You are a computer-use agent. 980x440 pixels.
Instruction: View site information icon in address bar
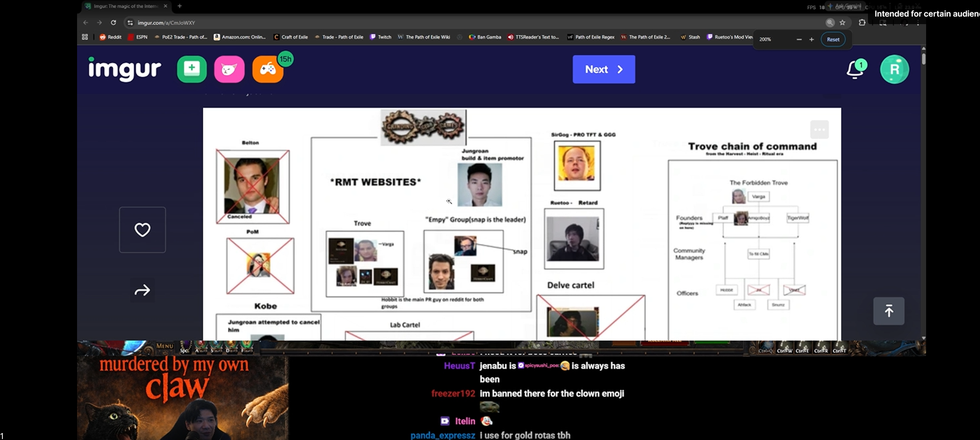pos(130,23)
